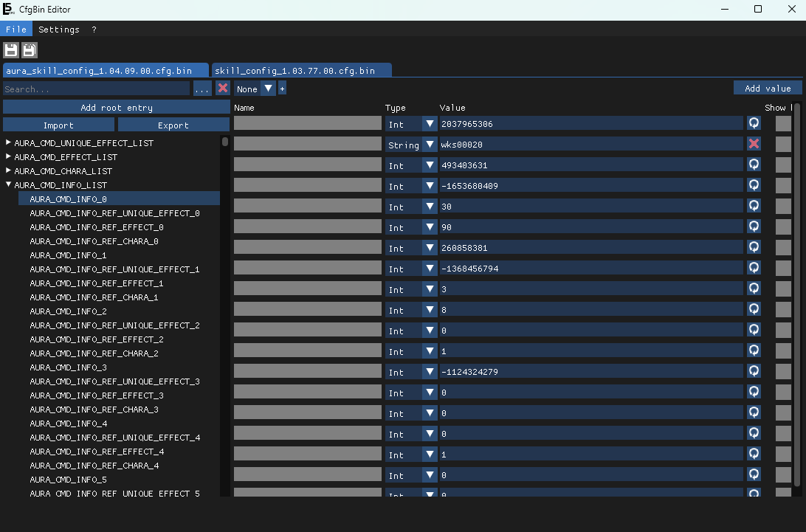Click the plus icon beside None dropdown
Viewport: 806px width, 532px height.
point(282,89)
